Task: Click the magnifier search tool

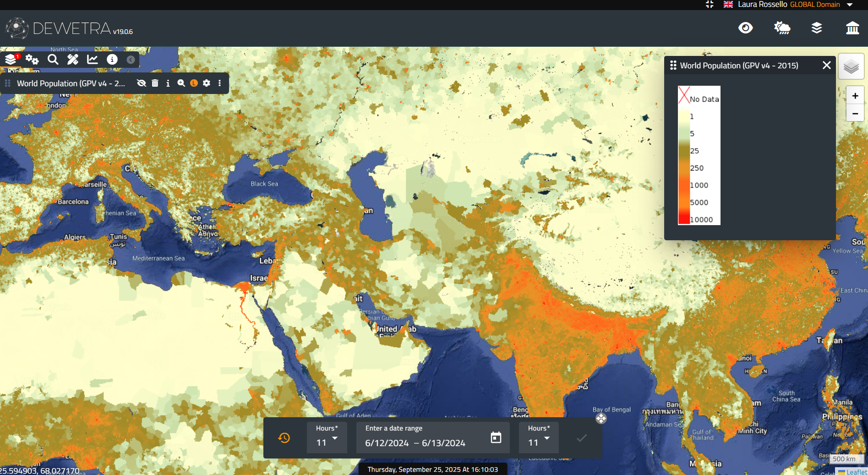Action: click(53, 60)
